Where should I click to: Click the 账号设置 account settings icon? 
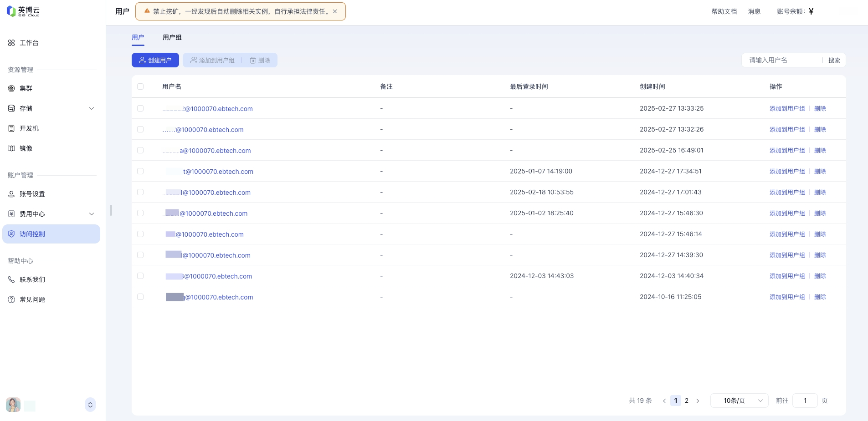coord(11,194)
